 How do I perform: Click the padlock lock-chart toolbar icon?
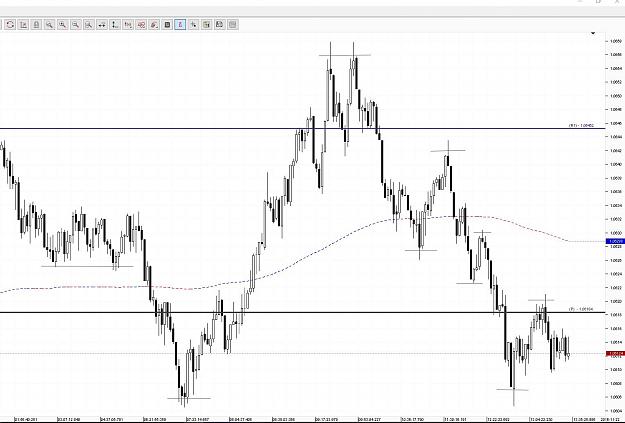[36, 25]
